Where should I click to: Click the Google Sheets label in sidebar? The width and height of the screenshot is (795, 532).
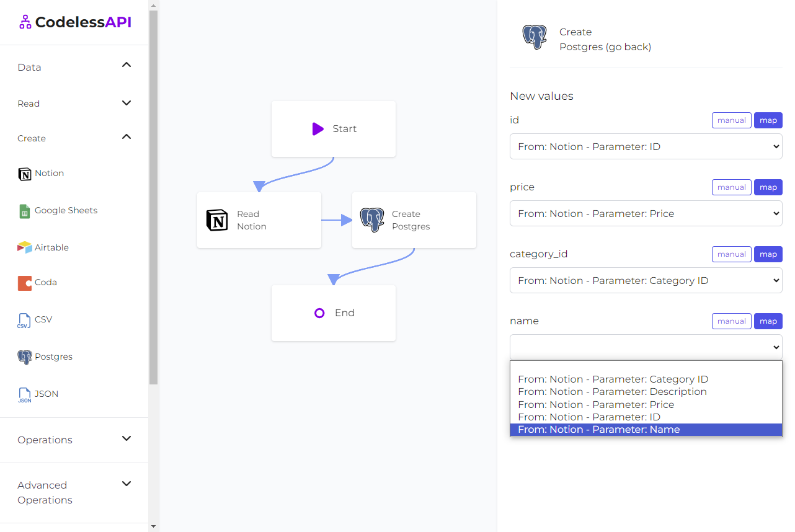tap(66, 210)
